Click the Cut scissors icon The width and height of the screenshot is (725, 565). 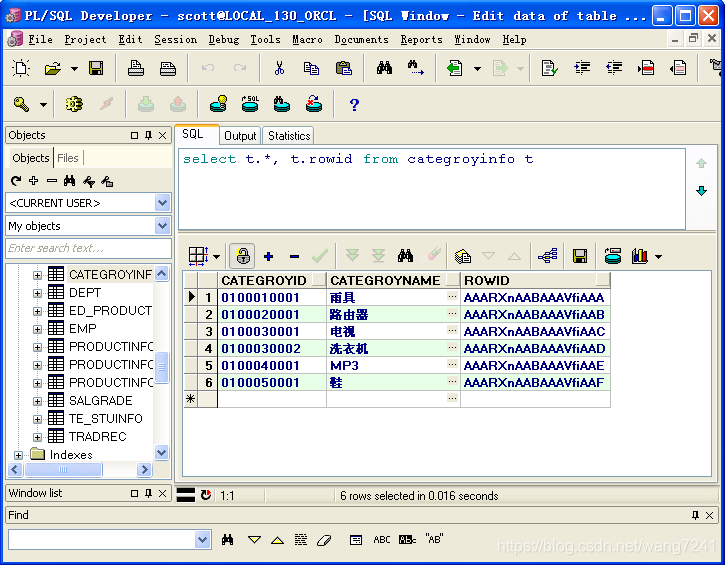(x=279, y=68)
